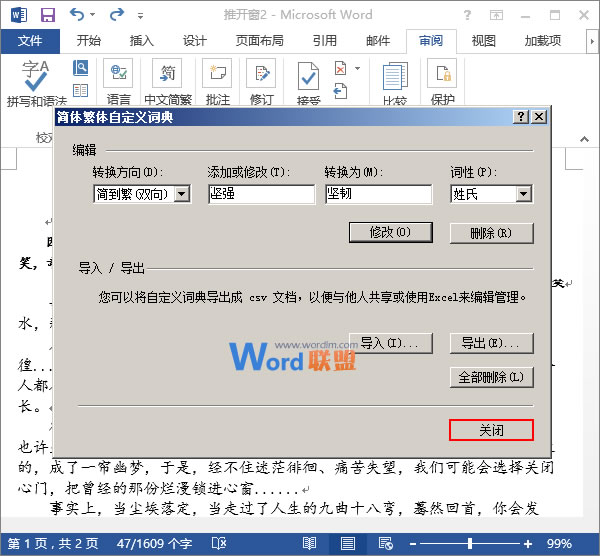Open the Reject dropdown arrow
Image resolution: width=600 pixels, height=556 pixels.
(x=357, y=68)
